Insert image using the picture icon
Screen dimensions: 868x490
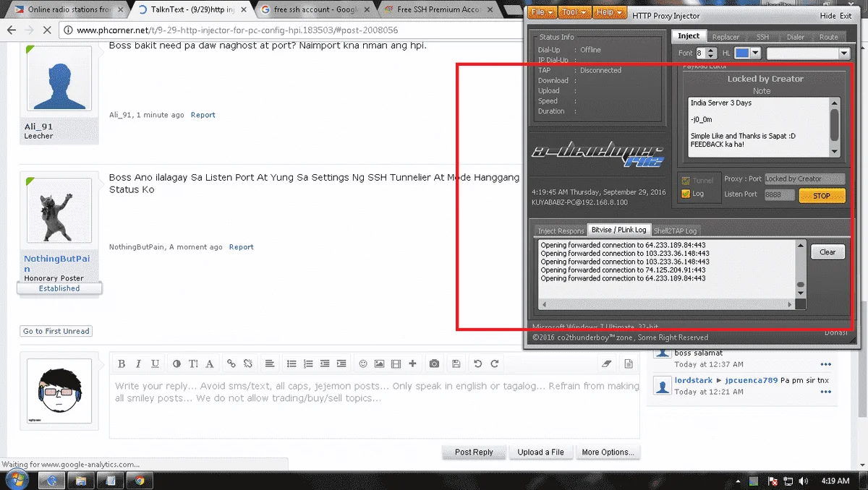[380, 364]
